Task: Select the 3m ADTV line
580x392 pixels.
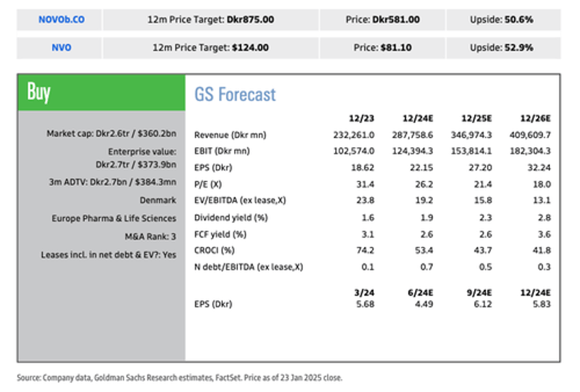Action: point(112,182)
